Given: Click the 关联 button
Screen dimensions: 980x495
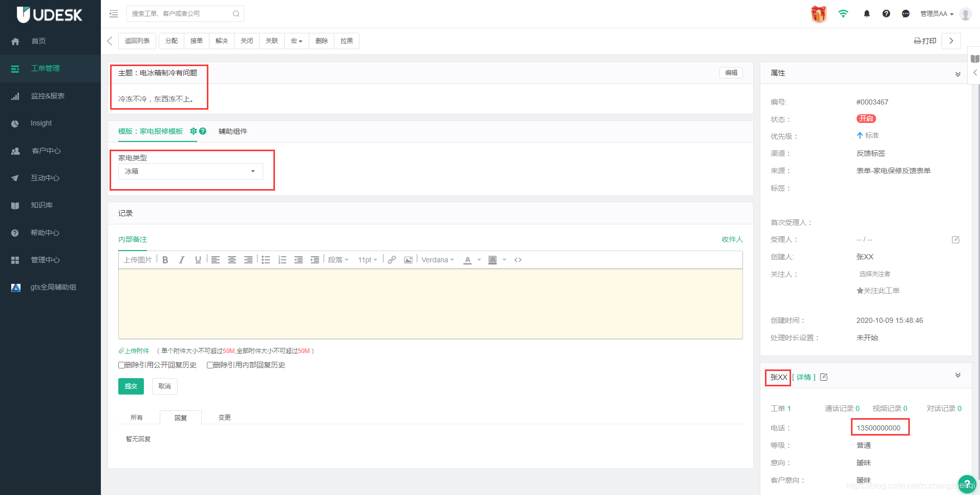Looking at the screenshot, I should (272, 41).
